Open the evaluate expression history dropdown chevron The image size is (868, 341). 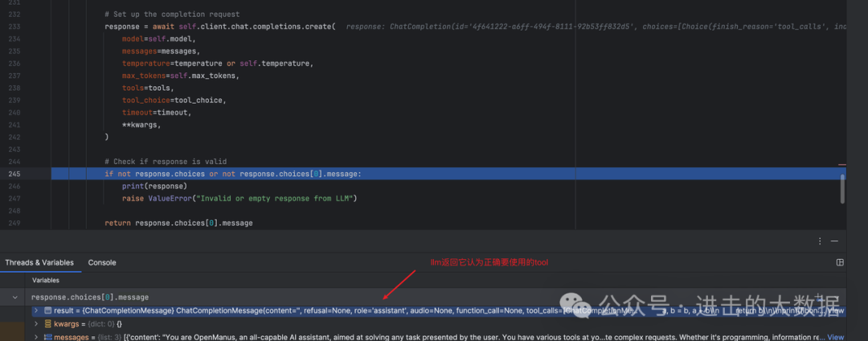pos(14,298)
